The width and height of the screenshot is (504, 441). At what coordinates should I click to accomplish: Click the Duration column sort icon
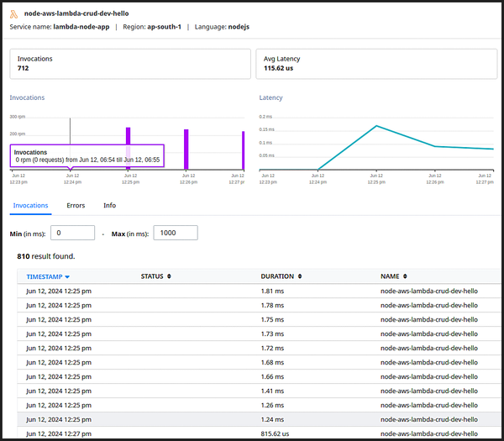coord(301,276)
